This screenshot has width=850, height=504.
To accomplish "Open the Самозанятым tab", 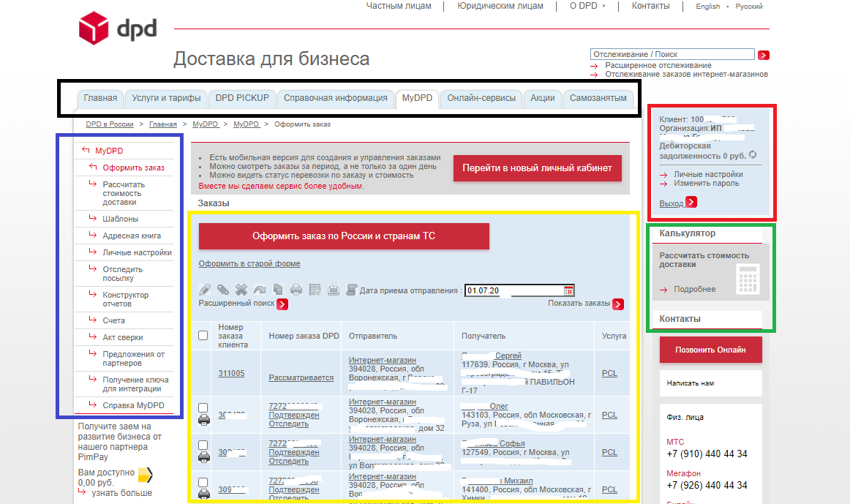I will pyautogui.click(x=598, y=98).
